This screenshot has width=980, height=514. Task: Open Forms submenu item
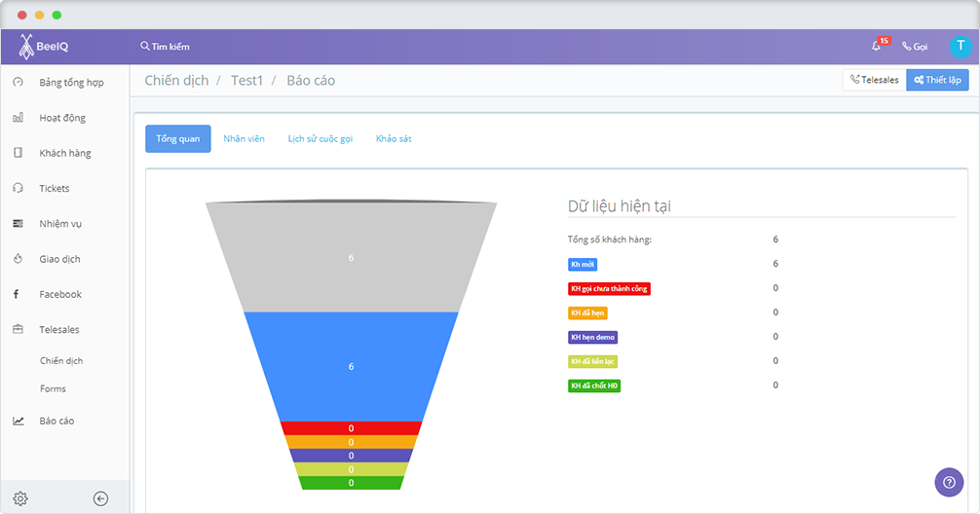pyautogui.click(x=53, y=388)
